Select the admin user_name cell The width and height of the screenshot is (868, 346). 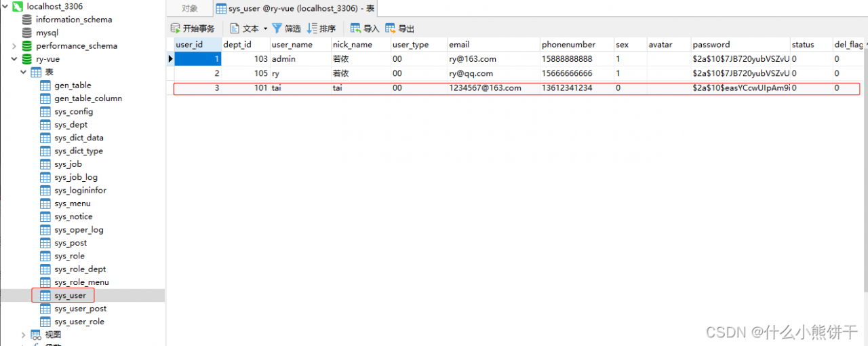pyautogui.click(x=300, y=59)
